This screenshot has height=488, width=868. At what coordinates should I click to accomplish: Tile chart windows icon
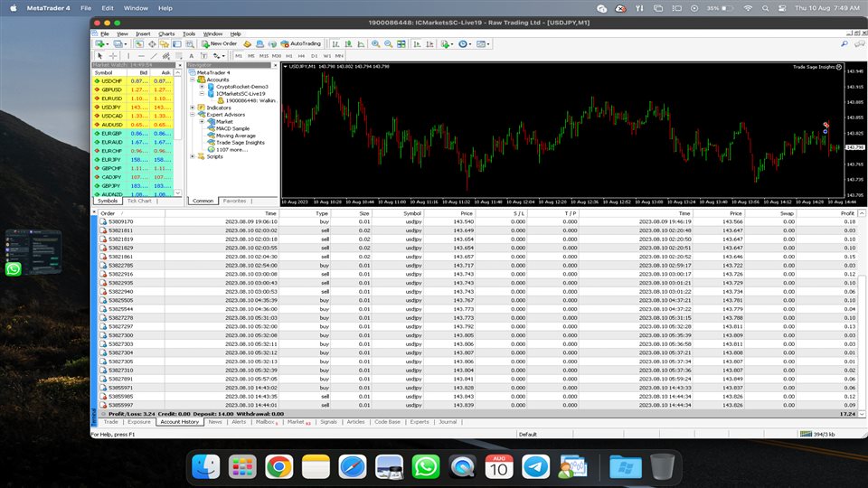click(x=401, y=43)
